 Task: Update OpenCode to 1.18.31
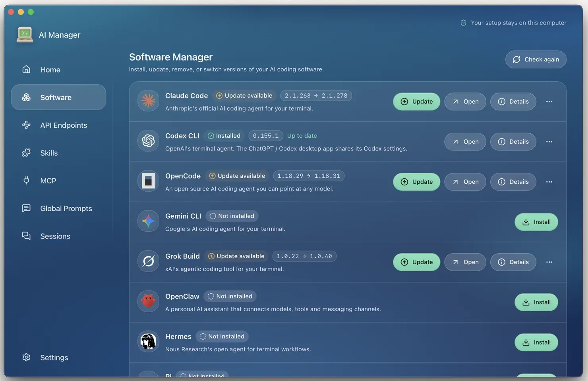coord(416,182)
